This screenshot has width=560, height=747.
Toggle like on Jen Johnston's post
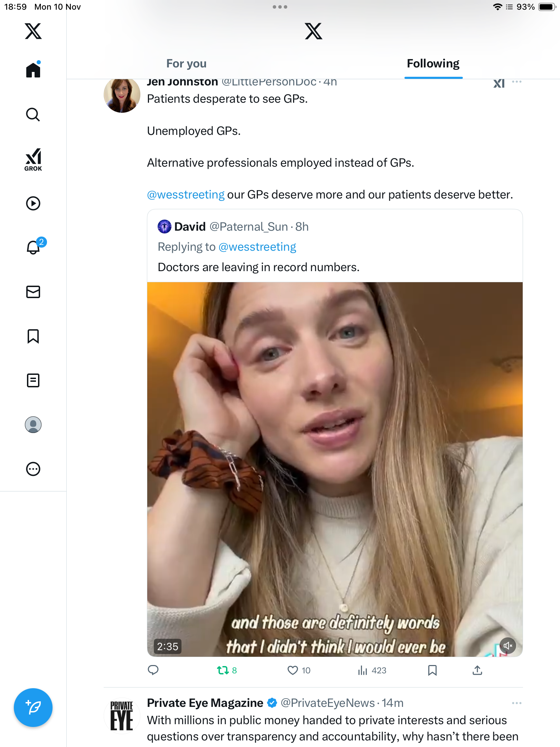pyautogui.click(x=292, y=670)
